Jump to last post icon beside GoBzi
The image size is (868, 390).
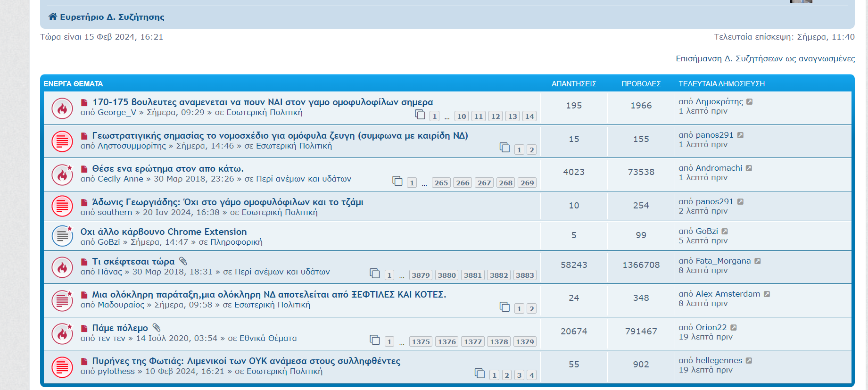click(725, 231)
